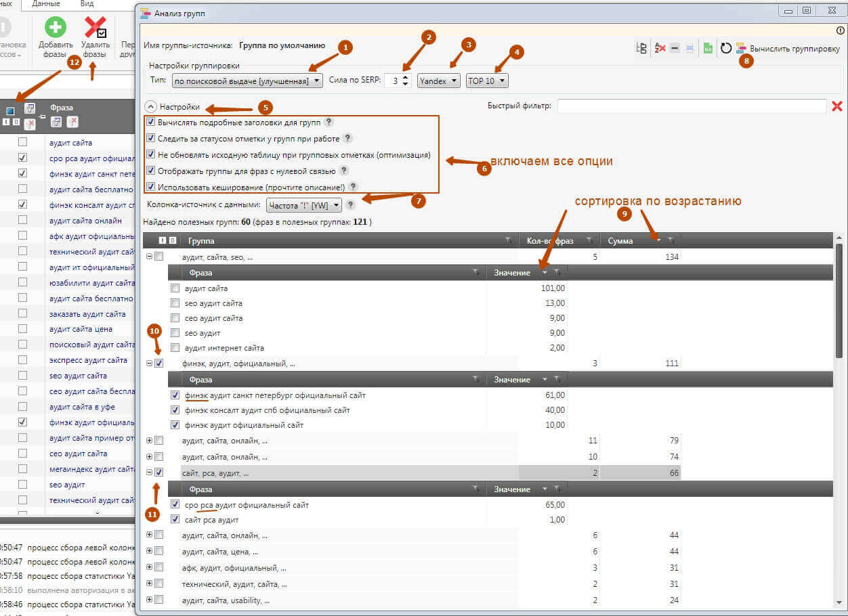Disable Использовать кеширование checkbox

[x=151, y=187]
